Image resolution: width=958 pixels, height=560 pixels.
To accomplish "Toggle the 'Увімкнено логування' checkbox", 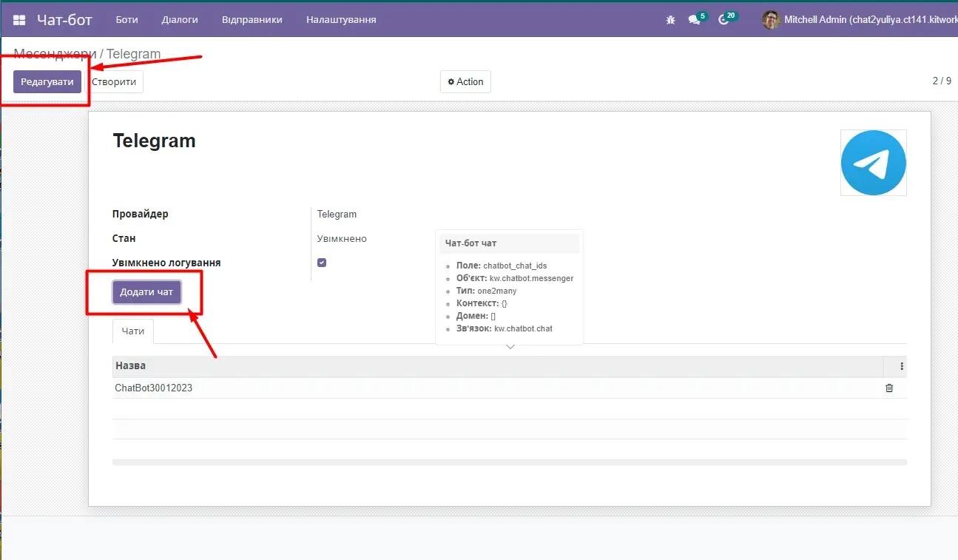I will point(321,262).
